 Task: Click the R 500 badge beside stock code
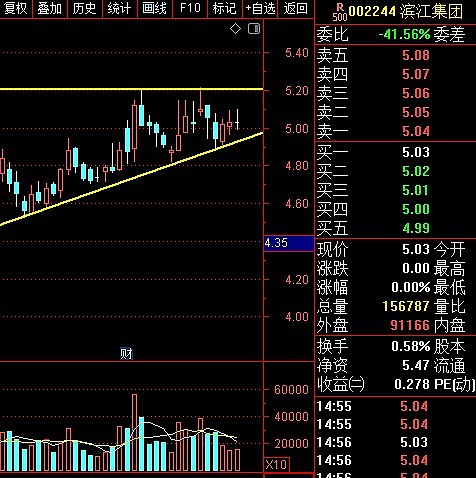(x=339, y=12)
